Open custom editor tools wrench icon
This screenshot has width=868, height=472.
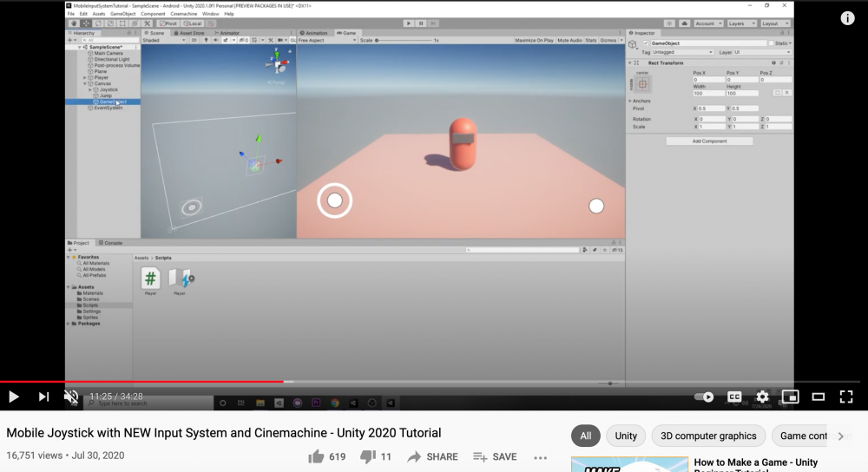tap(148, 23)
